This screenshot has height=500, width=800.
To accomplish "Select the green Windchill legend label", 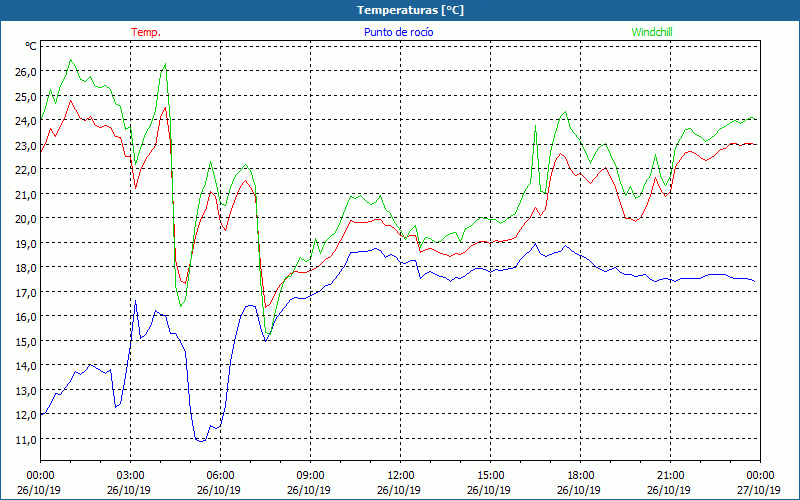I will coord(652,32).
